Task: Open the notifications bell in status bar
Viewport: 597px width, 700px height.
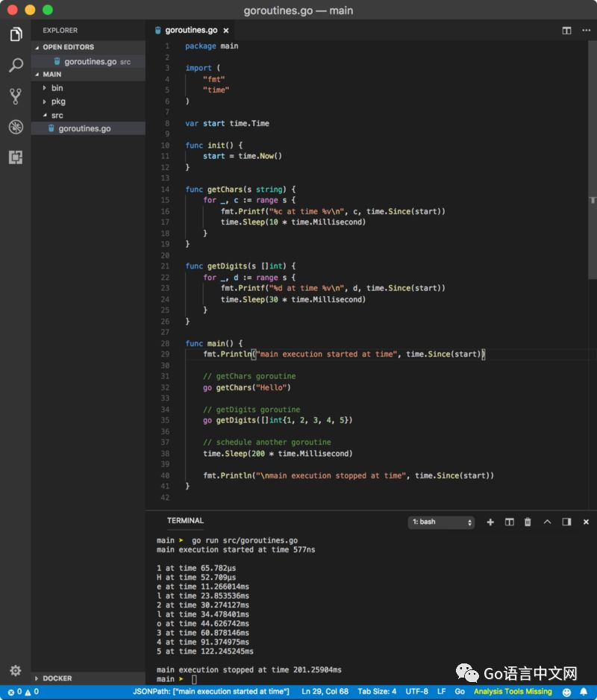Action: [x=583, y=692]
